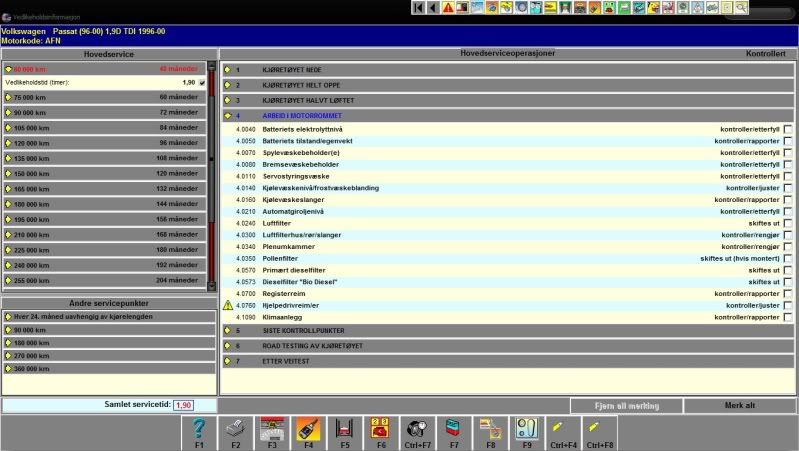Collapse section 4 Arbeid i motorrommet
Viewport: 799px width, 451px height.
point(227,115)
